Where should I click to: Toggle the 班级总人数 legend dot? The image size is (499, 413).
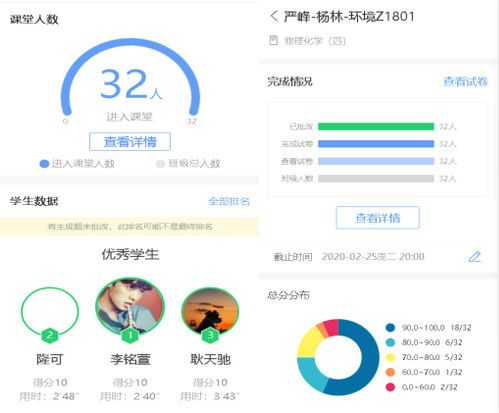pyautogui.click(x=161, y=164)
